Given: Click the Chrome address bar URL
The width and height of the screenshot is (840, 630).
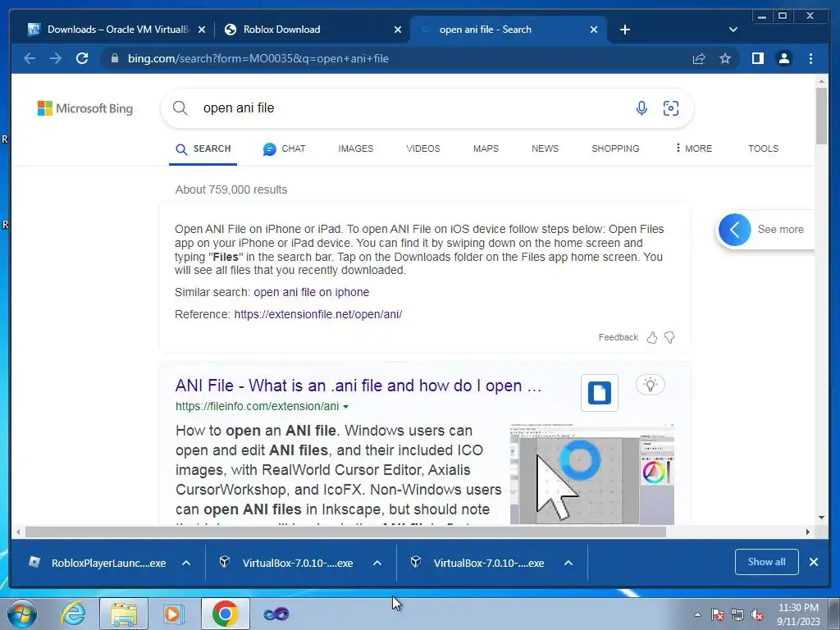Looking at the screenshot, I should click(258, 58).
